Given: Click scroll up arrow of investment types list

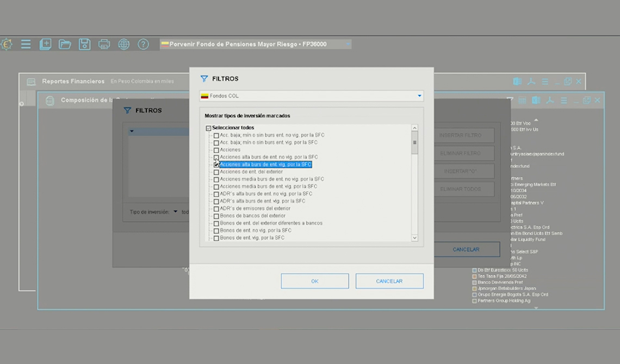Looking at the screenshot, I should pyautogui.click(x=415, y=128).
